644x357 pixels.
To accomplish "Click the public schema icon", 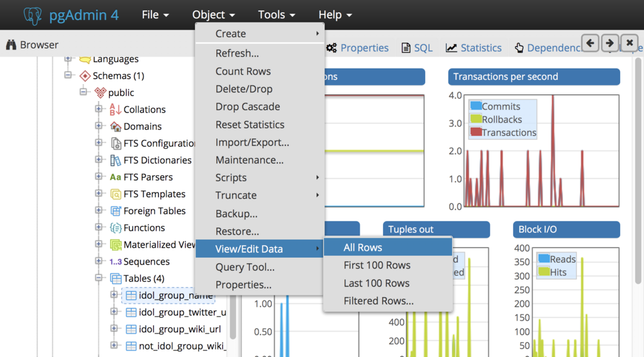I will click(x=100, y=93).
